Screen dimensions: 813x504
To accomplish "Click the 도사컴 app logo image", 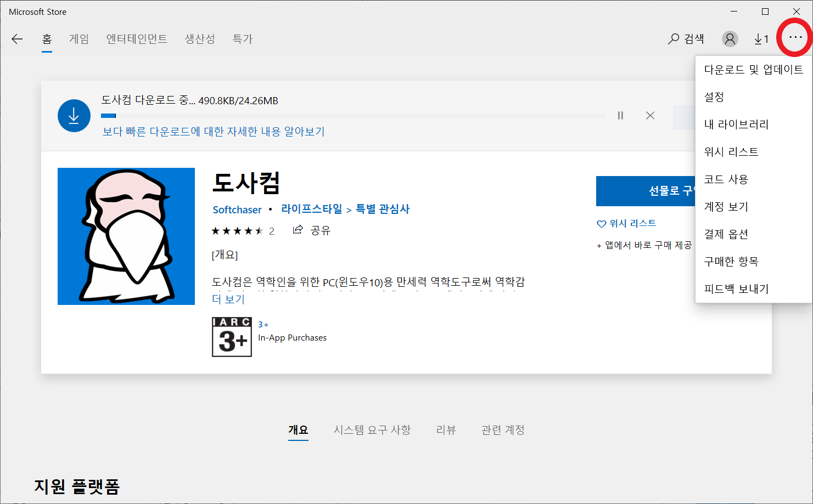I will click(x=126, y=236).
